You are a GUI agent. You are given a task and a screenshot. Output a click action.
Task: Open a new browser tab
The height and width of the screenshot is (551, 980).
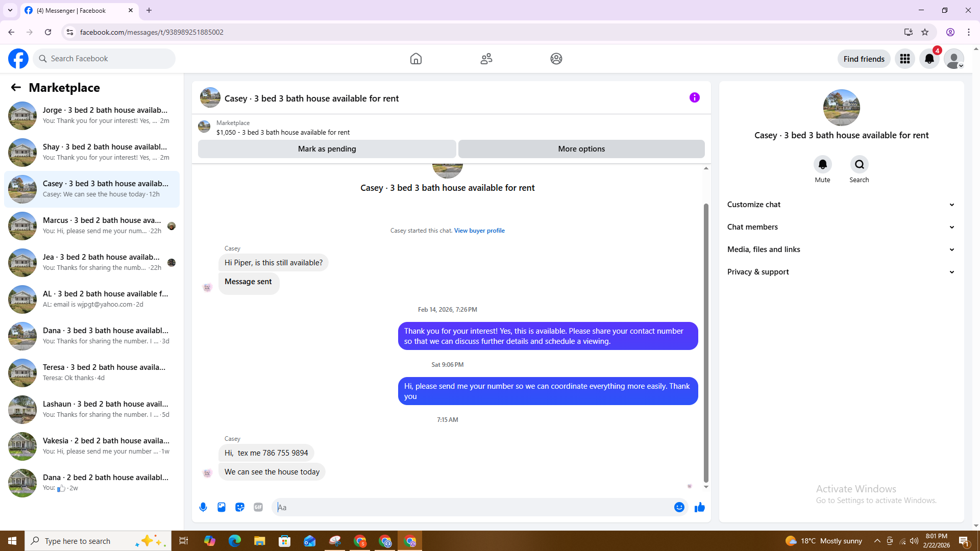[x=149, y=10]
